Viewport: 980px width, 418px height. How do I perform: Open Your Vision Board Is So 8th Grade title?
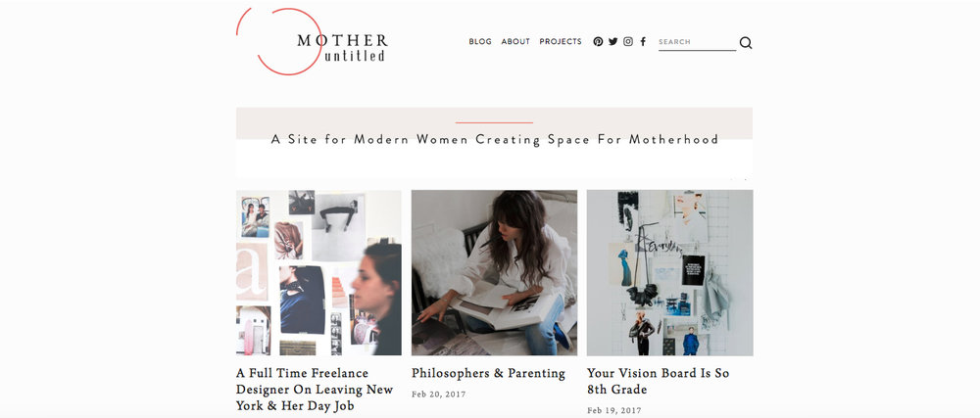click(x=659, y=381)
